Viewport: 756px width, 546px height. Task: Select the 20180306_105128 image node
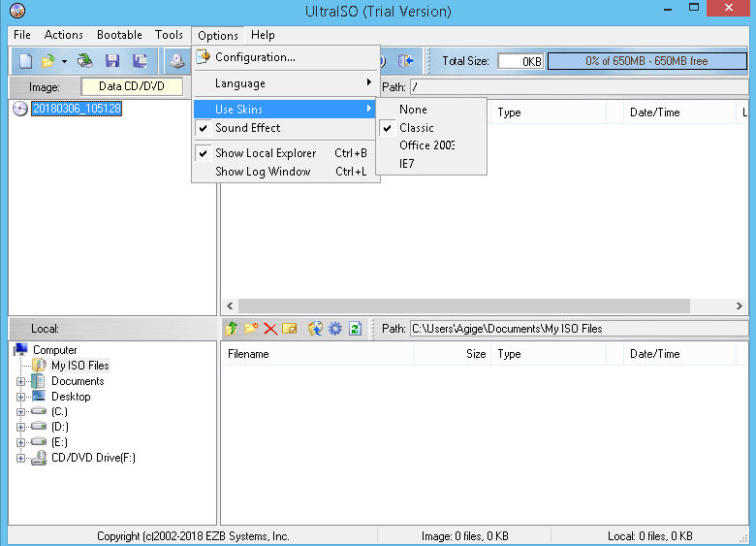(77, 109)
